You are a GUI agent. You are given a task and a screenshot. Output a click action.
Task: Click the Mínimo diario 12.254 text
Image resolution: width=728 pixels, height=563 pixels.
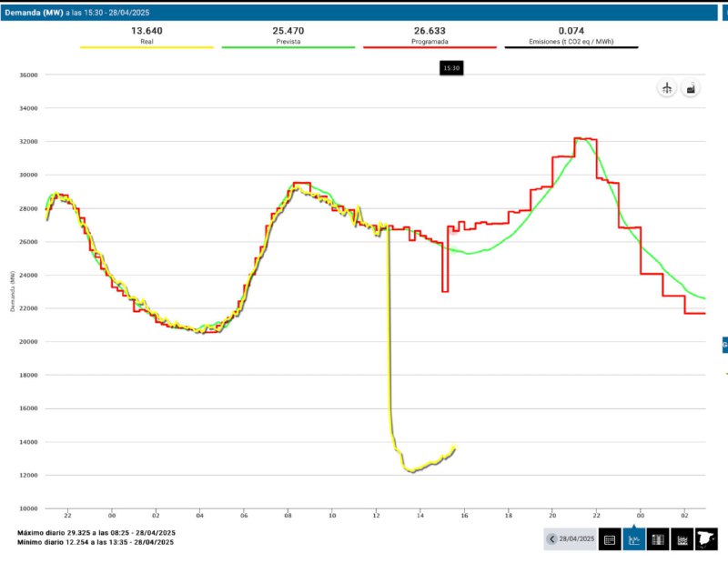tap(96, 542)
